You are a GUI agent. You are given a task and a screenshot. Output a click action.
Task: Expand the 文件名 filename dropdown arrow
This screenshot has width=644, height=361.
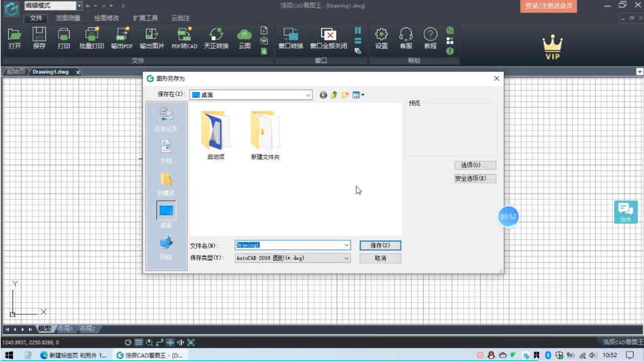click(x=346, y=245)
